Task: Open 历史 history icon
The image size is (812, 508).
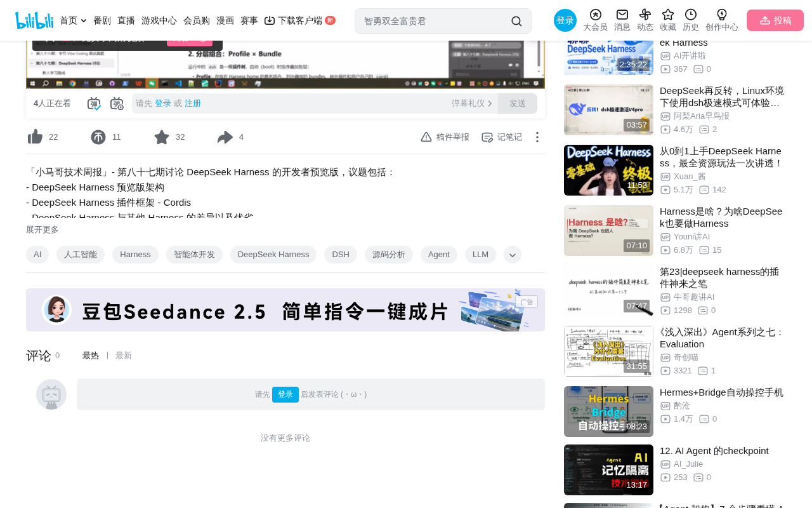Action: point(691,20)
